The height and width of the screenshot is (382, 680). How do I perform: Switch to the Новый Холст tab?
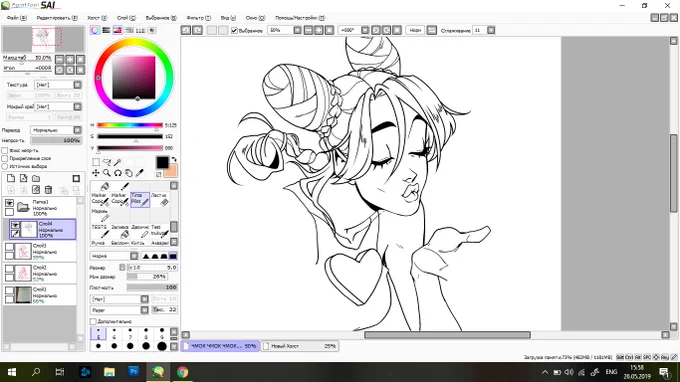pyautogui.click(x=300, y=346)
